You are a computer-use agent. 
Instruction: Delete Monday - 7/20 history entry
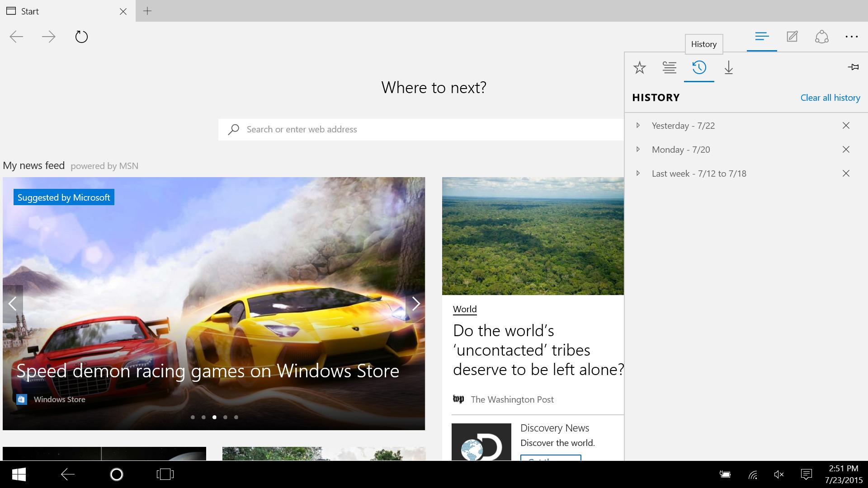(846, 150)
